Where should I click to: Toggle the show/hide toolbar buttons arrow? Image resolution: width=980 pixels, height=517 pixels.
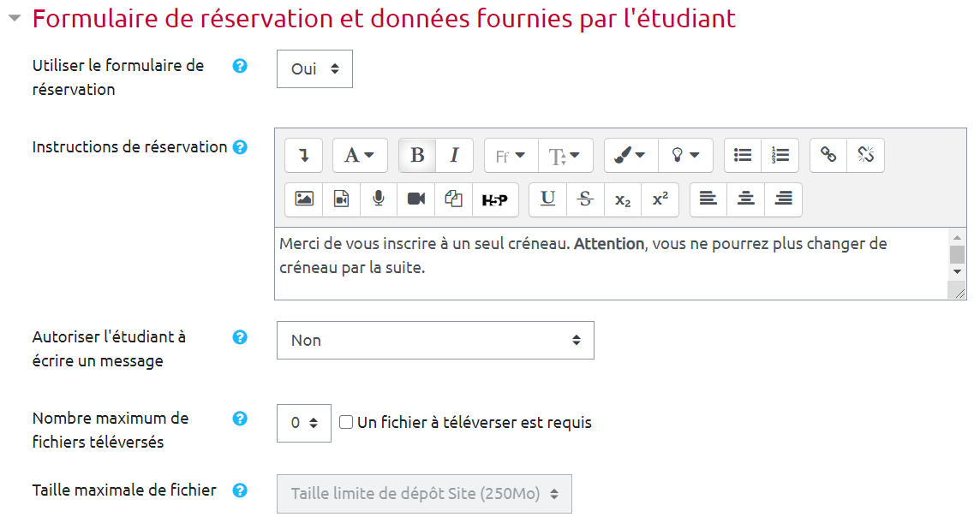(x=303, y=155)
